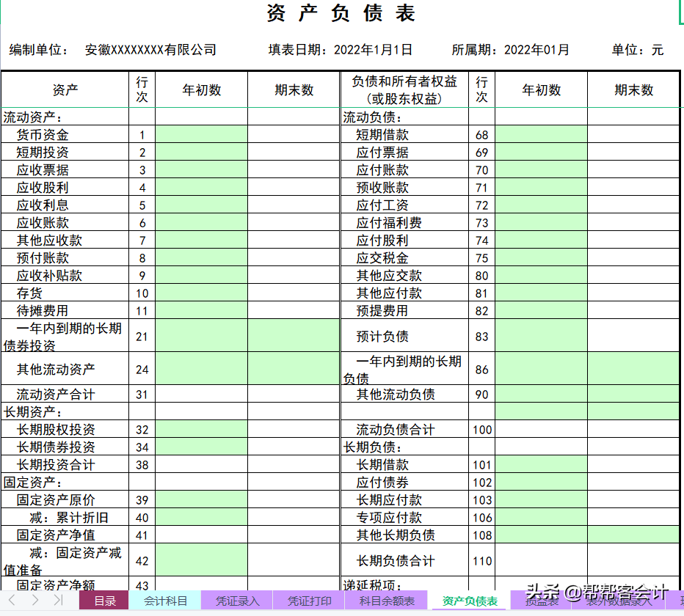This screenshot has height=616, width=684.
Task: Select the 流动资产合计 row label
Action: (x=57, y=395)
